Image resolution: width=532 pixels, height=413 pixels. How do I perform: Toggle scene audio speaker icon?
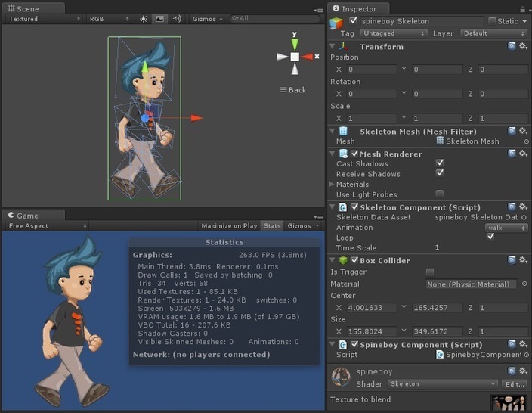177,19
